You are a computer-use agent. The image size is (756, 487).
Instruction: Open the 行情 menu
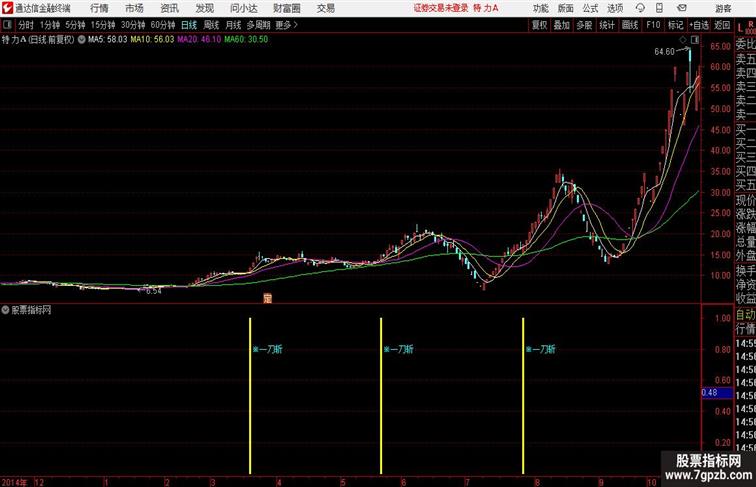tap(99, 8)
